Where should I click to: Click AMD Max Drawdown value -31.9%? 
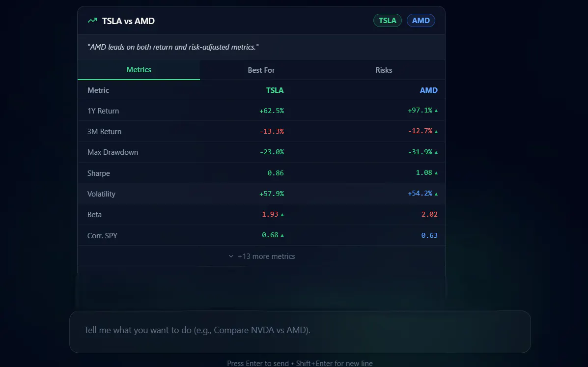click(x=420, y=152)
